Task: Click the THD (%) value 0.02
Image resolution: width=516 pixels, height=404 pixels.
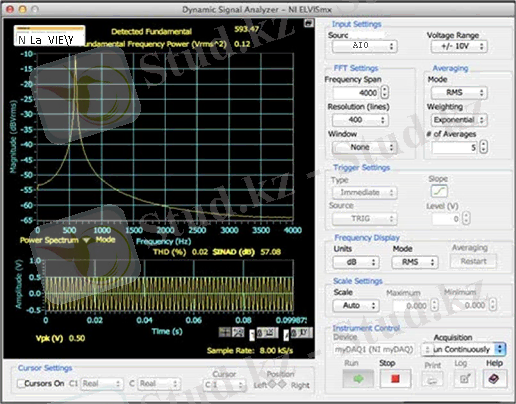Action: coord(200,252)
